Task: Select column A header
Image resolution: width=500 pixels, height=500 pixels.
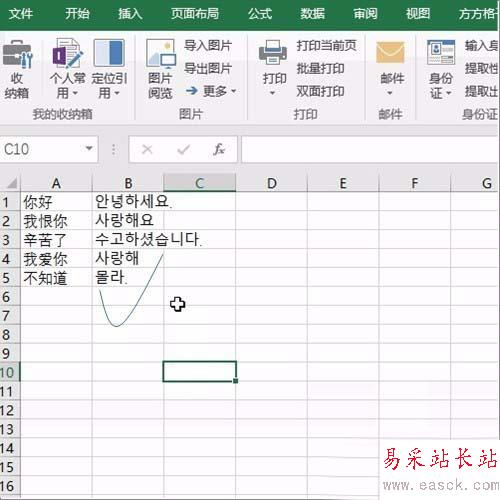Action: (56, 183)
